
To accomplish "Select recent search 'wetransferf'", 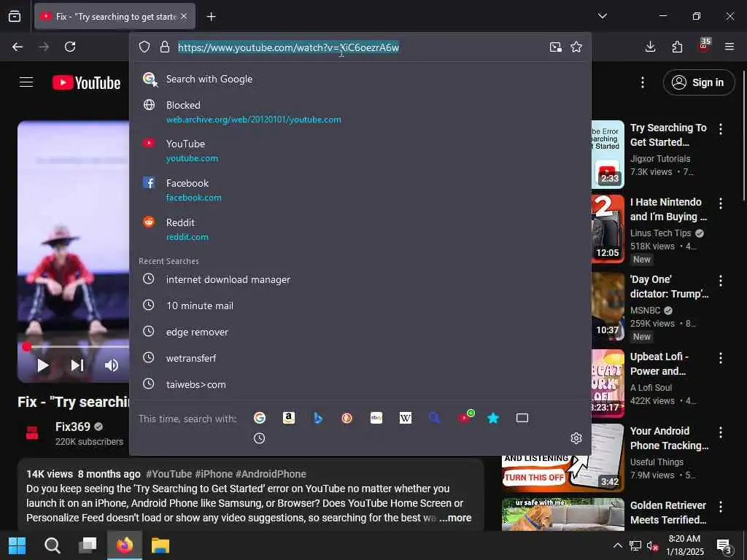I will coord(360,358).
